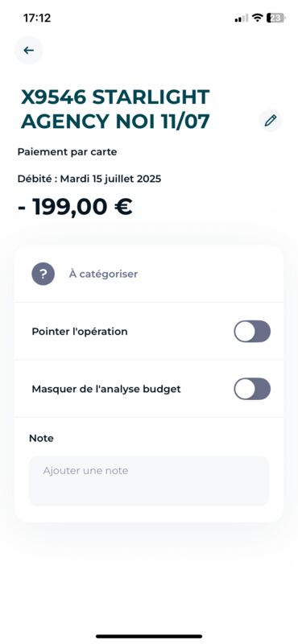Image resolution: width=298 pixels, height=644 pixels.
Task: Tap the back arrow button
Action: point(28,51)
